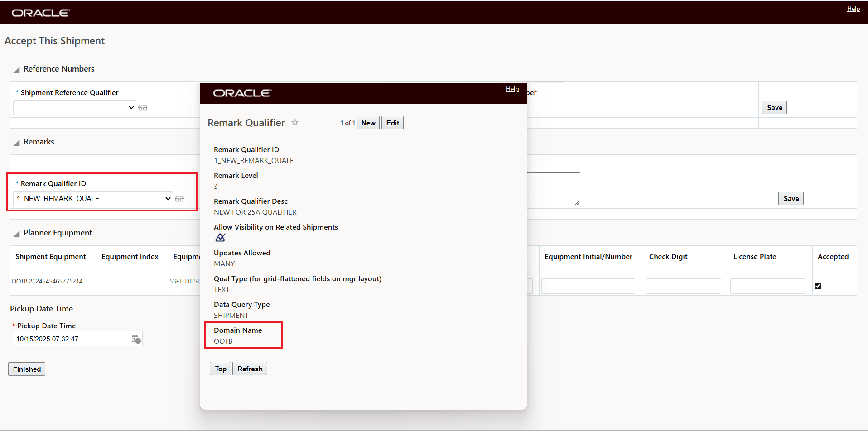Collapse the Reference Numbers section
The height and width of the screenshot is (431, 868).
click(17, 70)
